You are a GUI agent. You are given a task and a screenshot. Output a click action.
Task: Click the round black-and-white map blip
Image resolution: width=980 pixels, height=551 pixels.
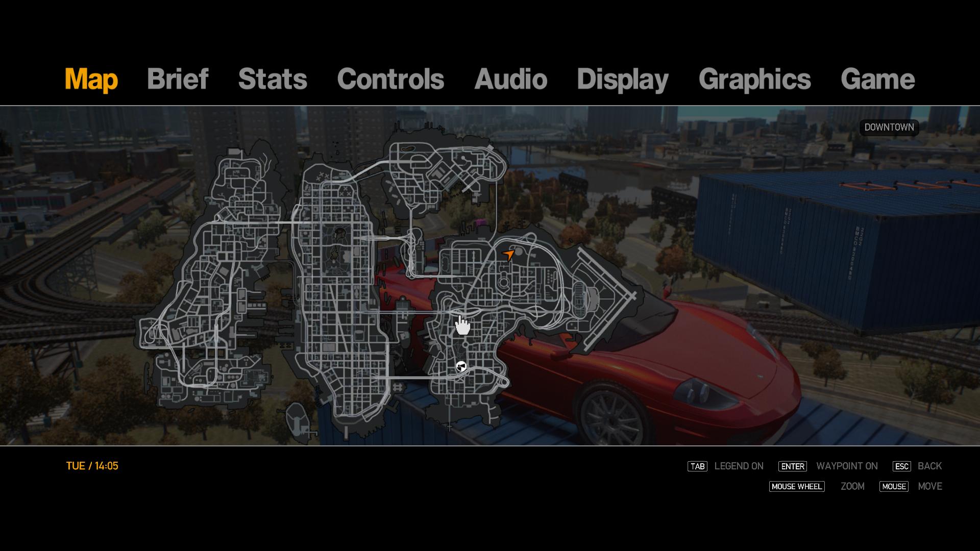click(461, 366)
